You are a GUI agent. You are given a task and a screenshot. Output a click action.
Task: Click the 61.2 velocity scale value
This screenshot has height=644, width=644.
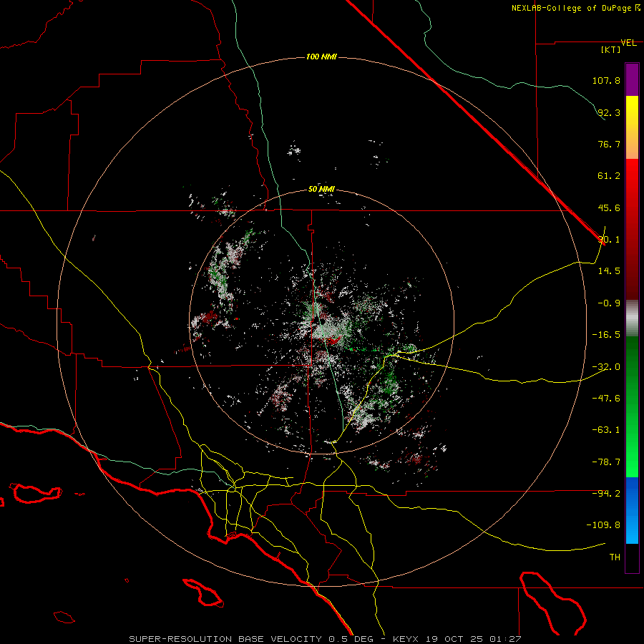tap(609, 176)
